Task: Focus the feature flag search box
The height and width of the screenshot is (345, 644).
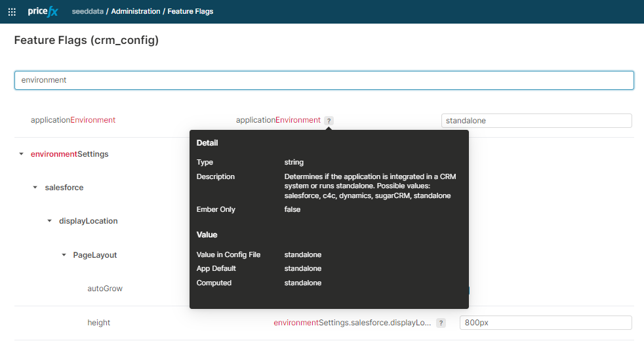Action: [x=324, y=80]
